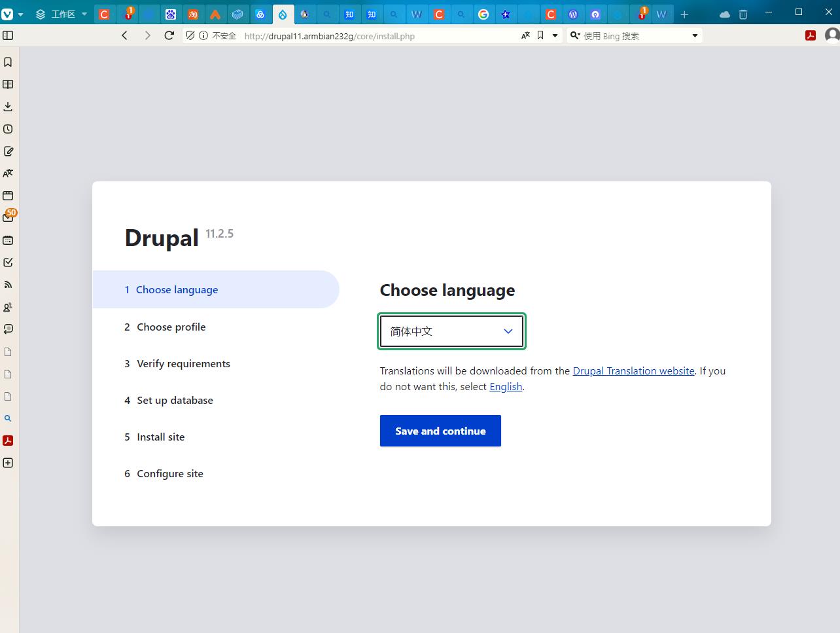The image size is (840, 633).
Task: Open the Calendar panel
Action: pyautogui.click(x=8, y=240)
